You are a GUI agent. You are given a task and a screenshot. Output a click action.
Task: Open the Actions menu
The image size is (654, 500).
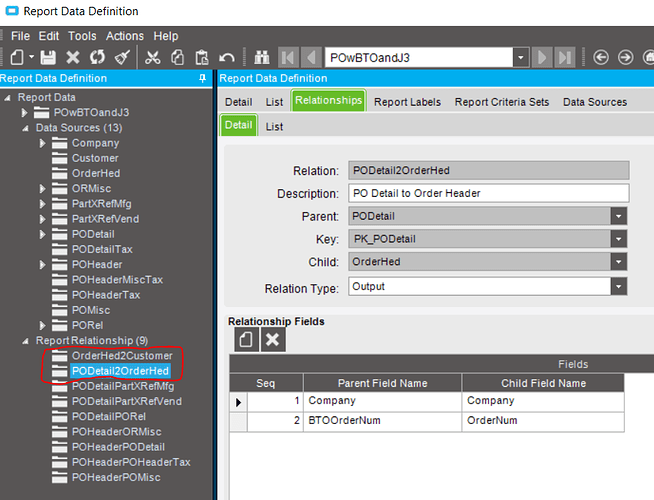[125, 36]
